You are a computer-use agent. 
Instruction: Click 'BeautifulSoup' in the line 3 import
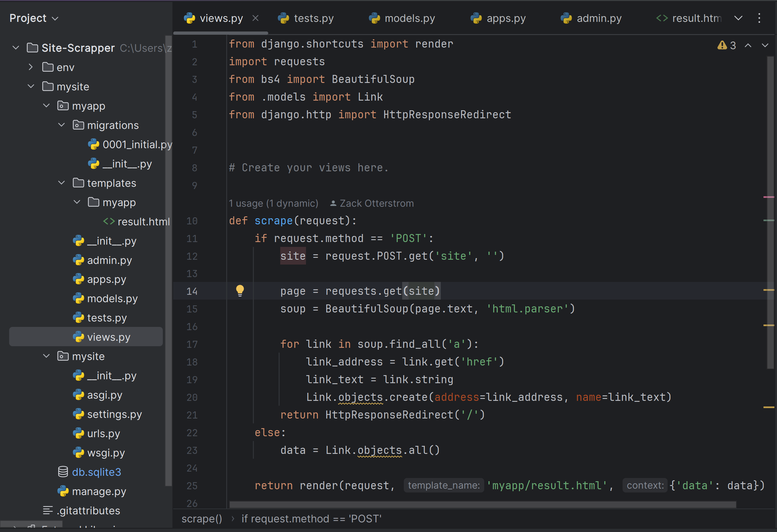[373, 79]
